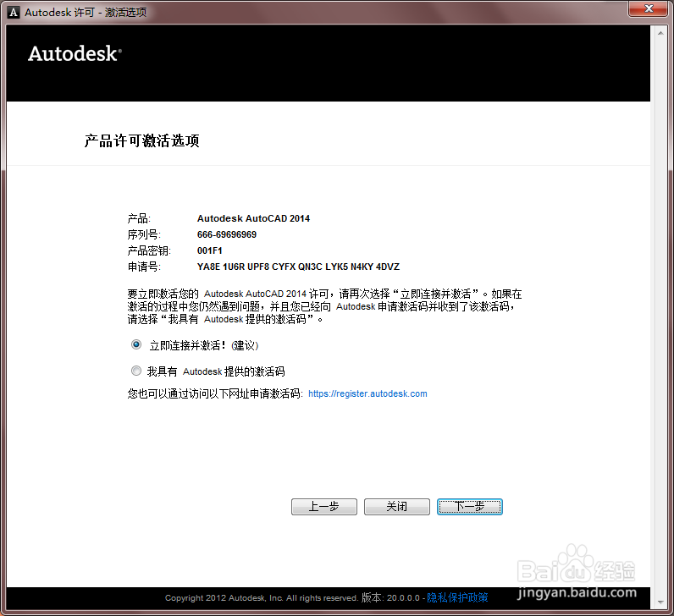This screenshot has width=674, height=616.
Task: Click the 序列号 label
Action: 144,234
